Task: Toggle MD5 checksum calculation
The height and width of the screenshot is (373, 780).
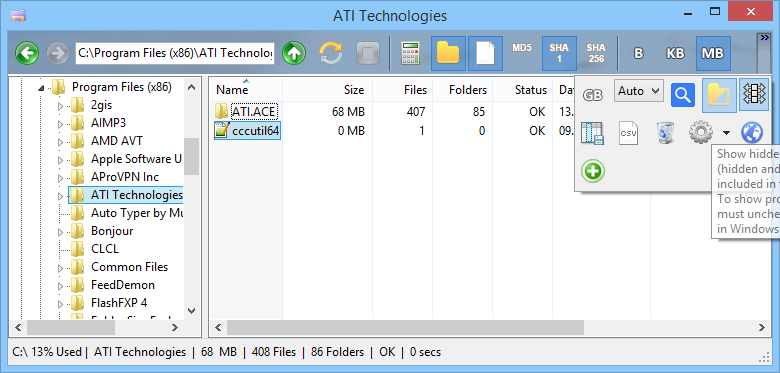Action: [x=522, y=49]
